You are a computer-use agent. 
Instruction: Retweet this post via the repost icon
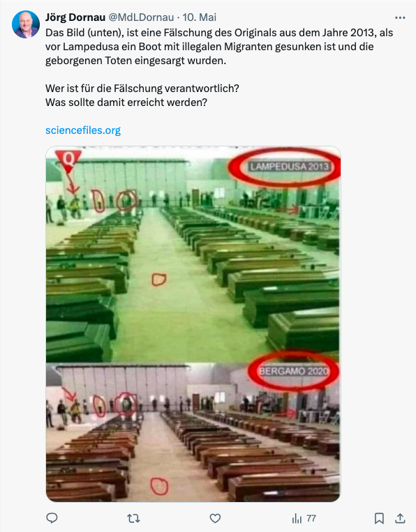pos(133,519)
